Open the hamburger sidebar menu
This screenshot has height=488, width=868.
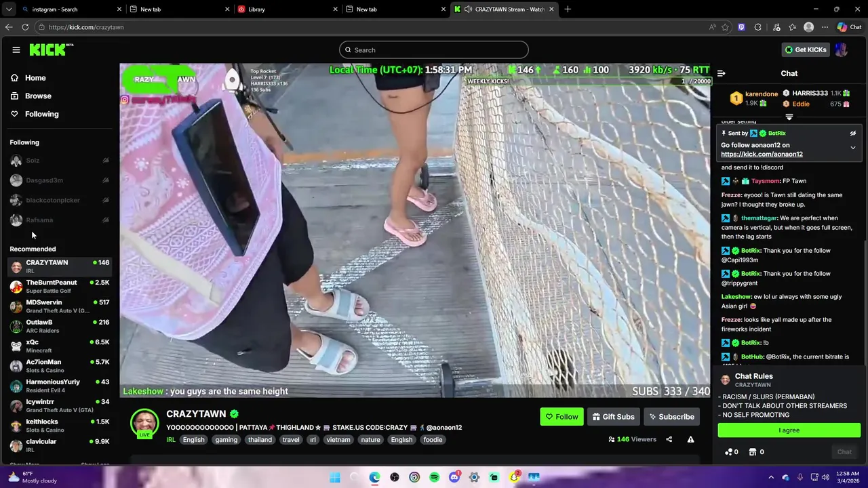(16, 49)
